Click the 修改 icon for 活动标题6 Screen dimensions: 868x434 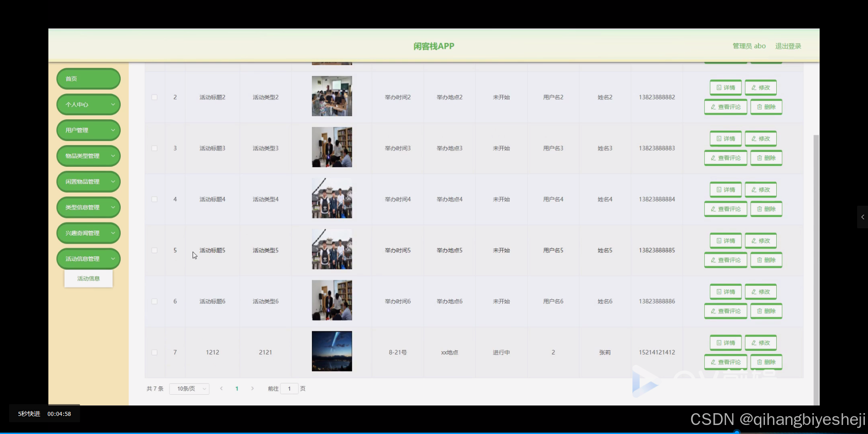tap(754, 292)
